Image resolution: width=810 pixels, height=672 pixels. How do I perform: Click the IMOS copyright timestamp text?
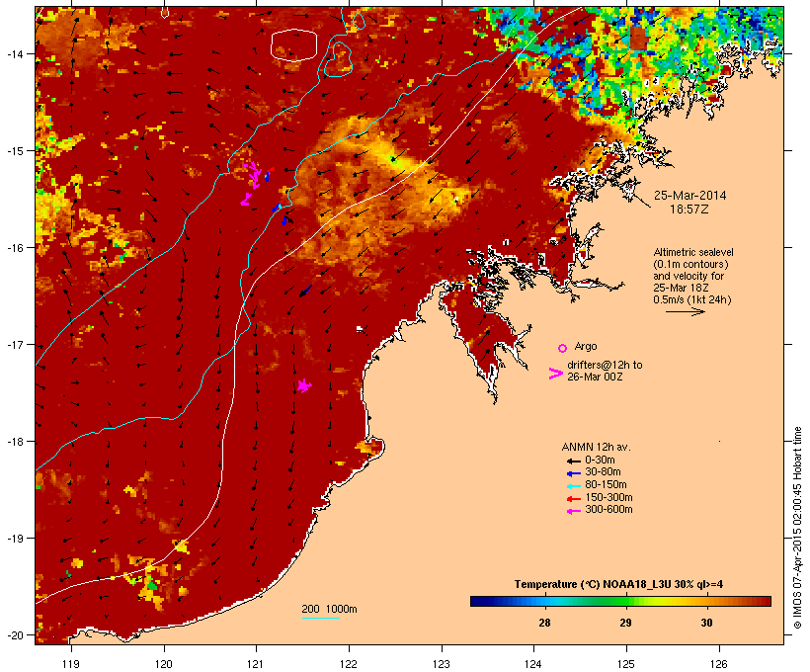pyautogui.click(x=797, y=528)
